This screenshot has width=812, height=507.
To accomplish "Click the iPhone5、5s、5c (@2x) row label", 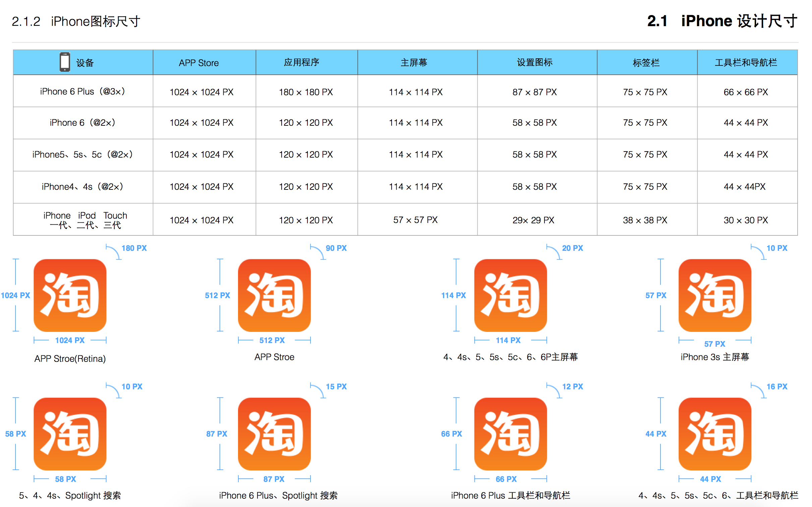I will (82, 154).
